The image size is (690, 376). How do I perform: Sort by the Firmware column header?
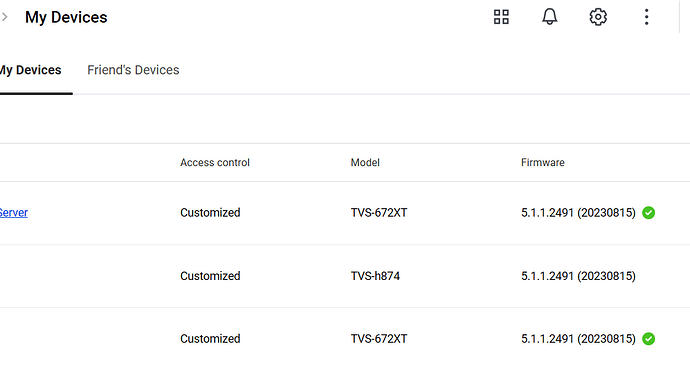(x=543, y=162)
